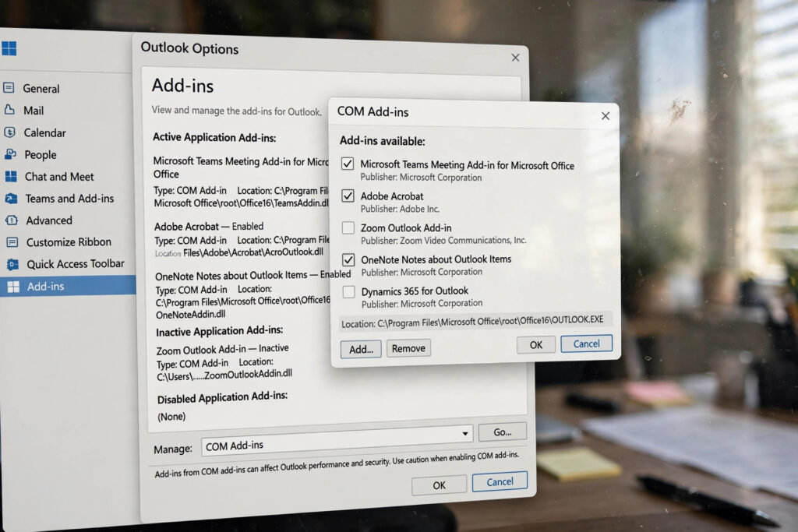Confirm COM Add-ins dialog with OK
Image resolution: width=798 pixels, height=532 pixels.
[x=536, y=345]
